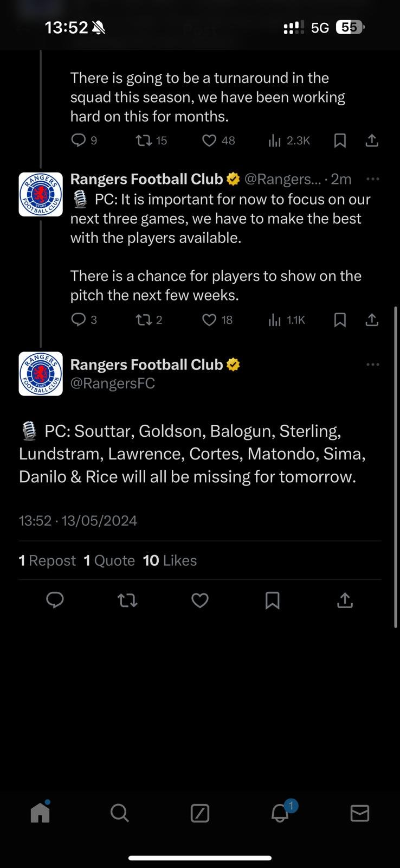Reply to the main Rangers tweet
This screenshot has width=400, height=868.
55,600
